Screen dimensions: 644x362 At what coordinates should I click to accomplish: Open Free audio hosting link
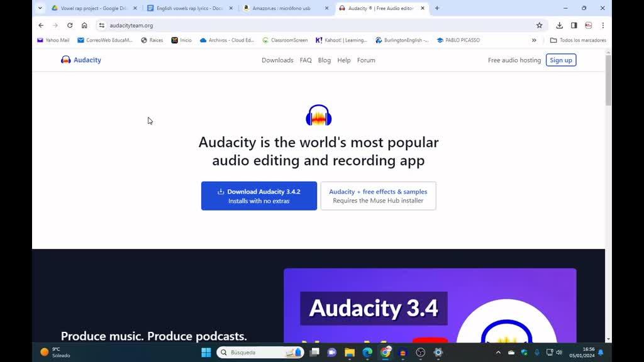pos(514,60)
